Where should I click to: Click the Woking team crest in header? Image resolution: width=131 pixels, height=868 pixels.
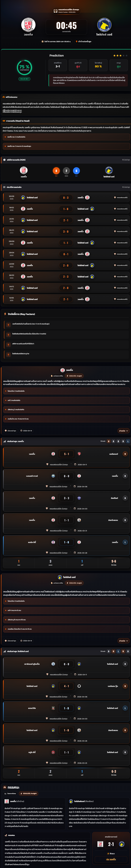click(x=28, y=25)
